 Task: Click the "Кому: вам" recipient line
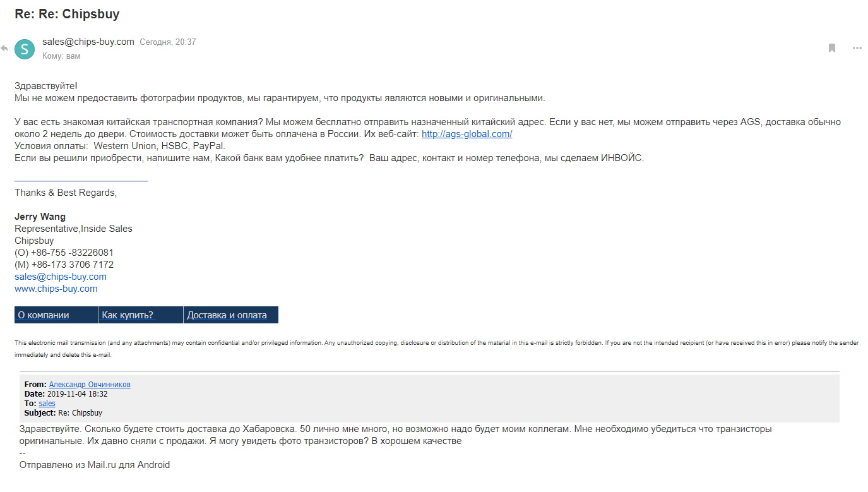[x=61, y=56]
